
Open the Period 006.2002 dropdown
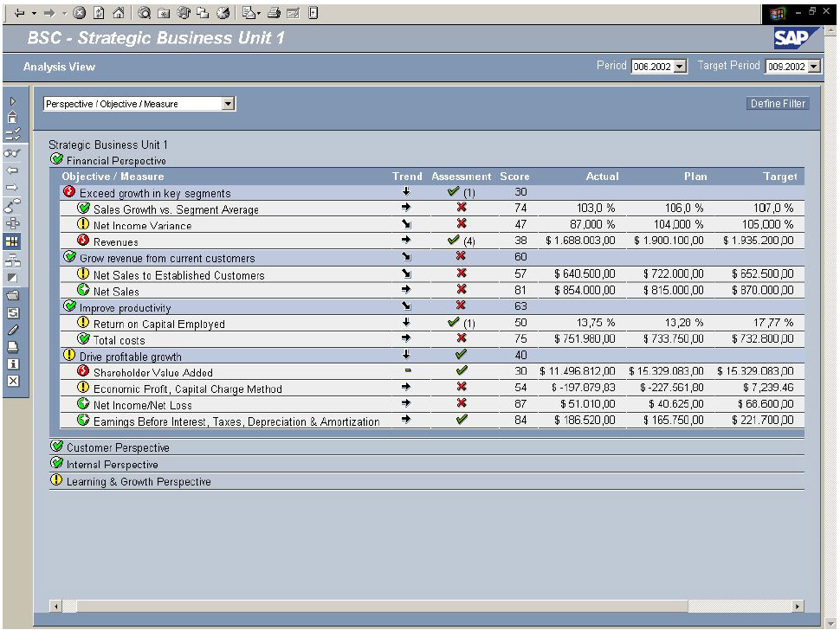point(660,67)
